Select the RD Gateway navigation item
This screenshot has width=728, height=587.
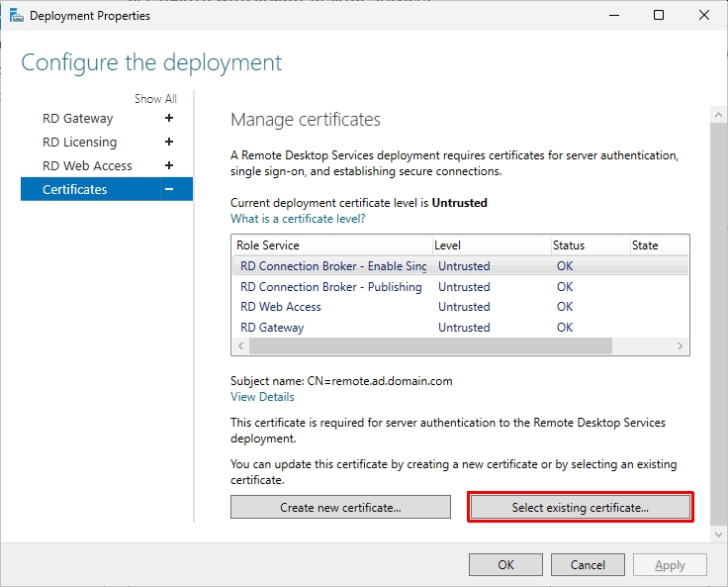click(77, 118)
